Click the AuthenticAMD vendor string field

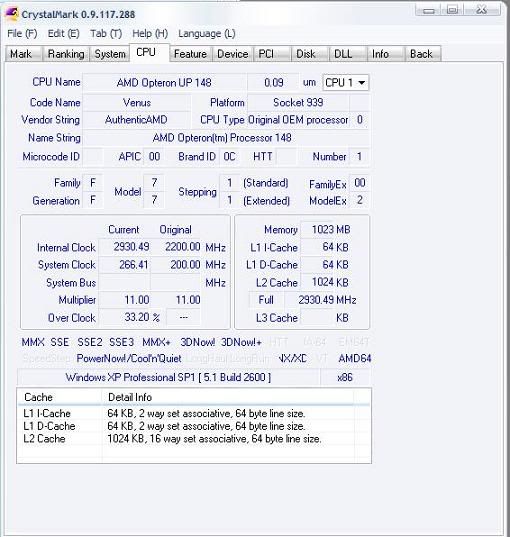[x=136, y=120]
